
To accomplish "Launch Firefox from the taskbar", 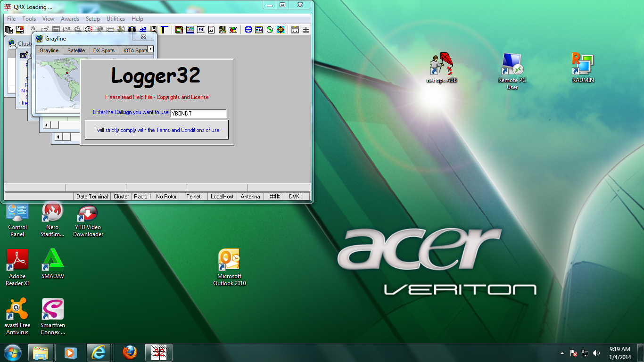I will click(x=129, y=353).
